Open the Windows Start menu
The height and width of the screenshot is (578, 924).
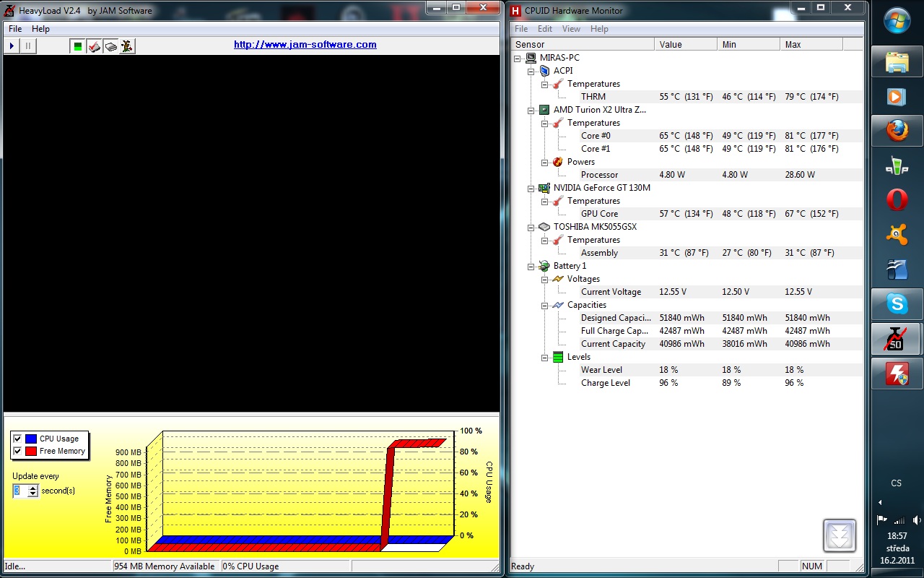click(897, 20)
